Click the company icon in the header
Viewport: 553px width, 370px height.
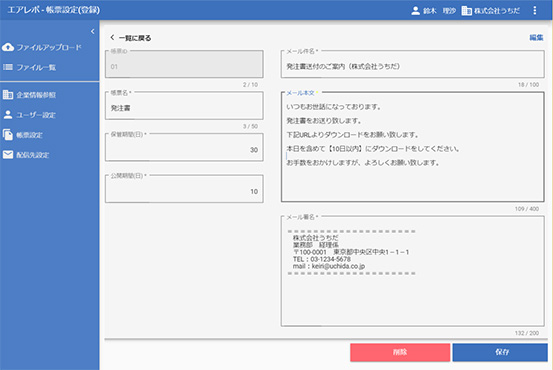[466, 11]
